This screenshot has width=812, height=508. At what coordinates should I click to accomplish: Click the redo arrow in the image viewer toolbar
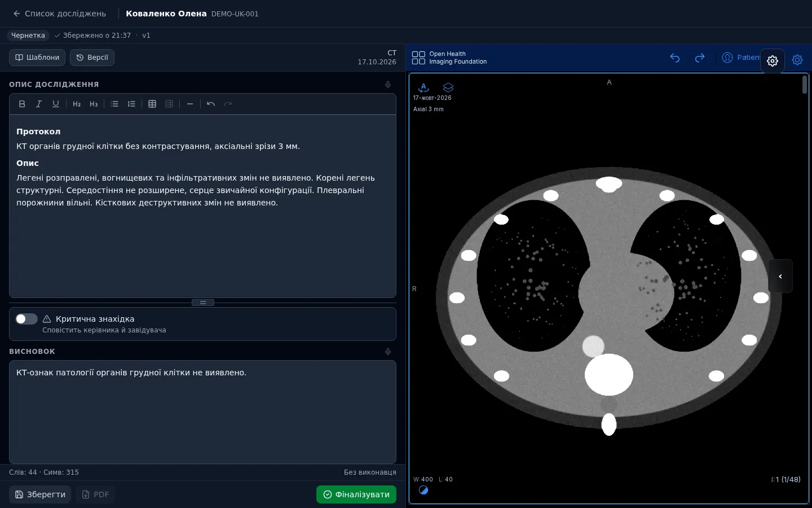click(x=700, y=58)
